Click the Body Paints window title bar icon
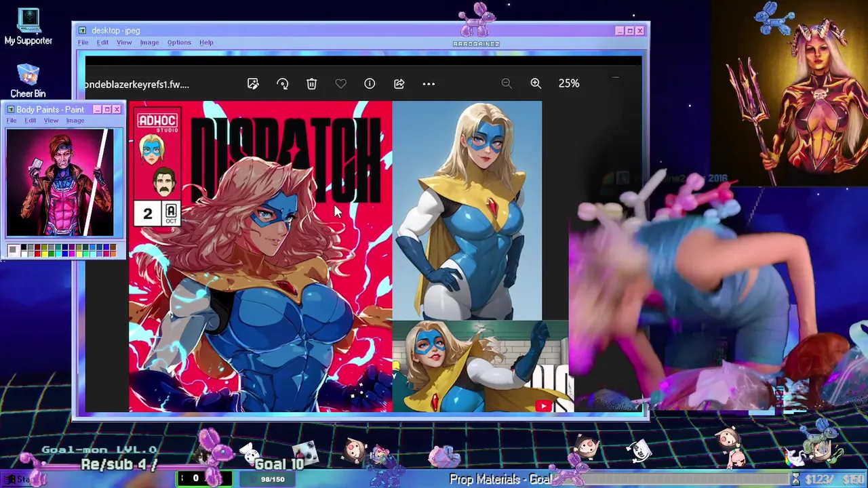868x488 pixels. coord(10,109)
